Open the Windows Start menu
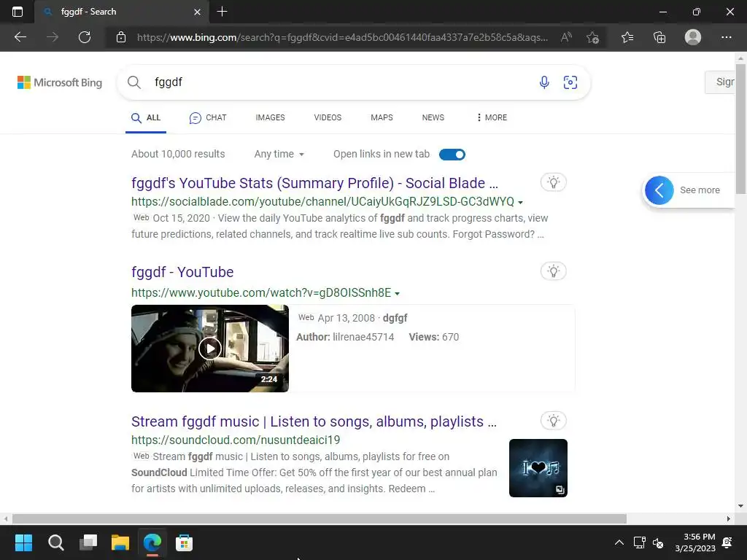 point(23,542)
